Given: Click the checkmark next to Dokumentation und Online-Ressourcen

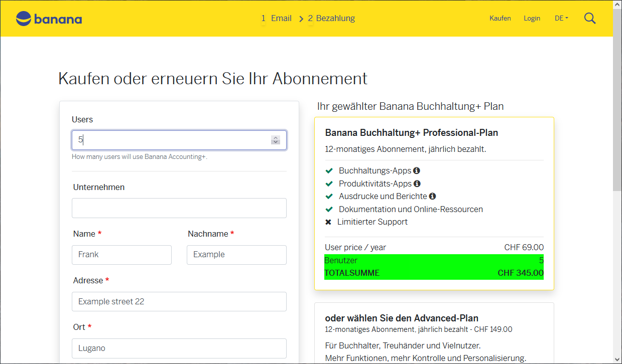Looking at the screenshot, I should point(329,209).
